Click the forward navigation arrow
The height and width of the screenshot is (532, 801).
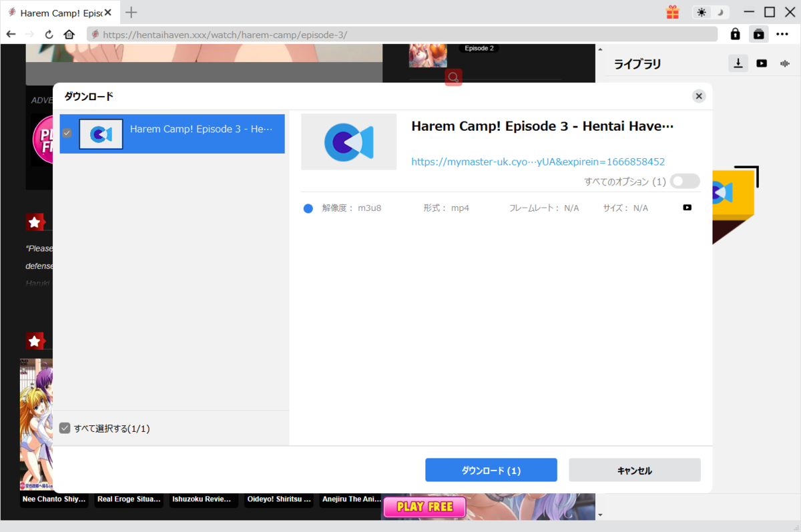29,34
